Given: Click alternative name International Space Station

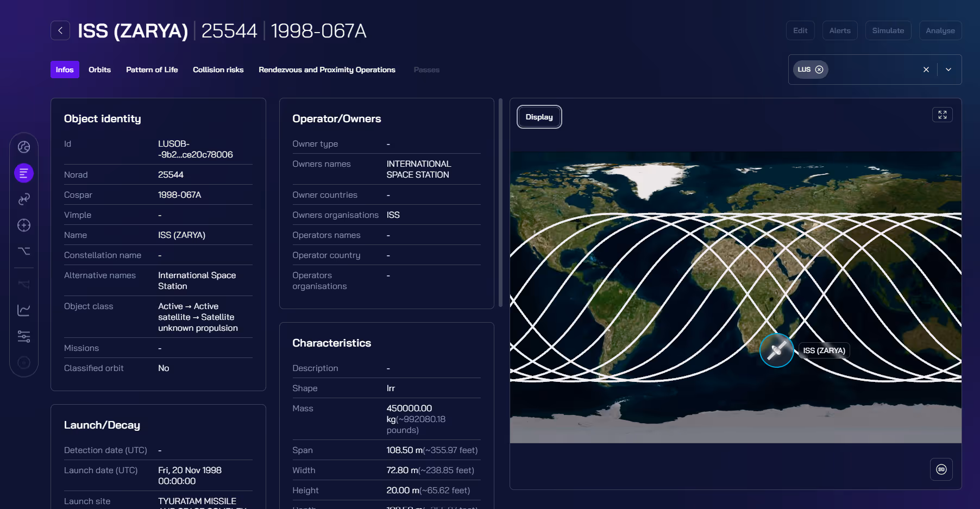Looking at the screenshot, I should coord(197,280).
